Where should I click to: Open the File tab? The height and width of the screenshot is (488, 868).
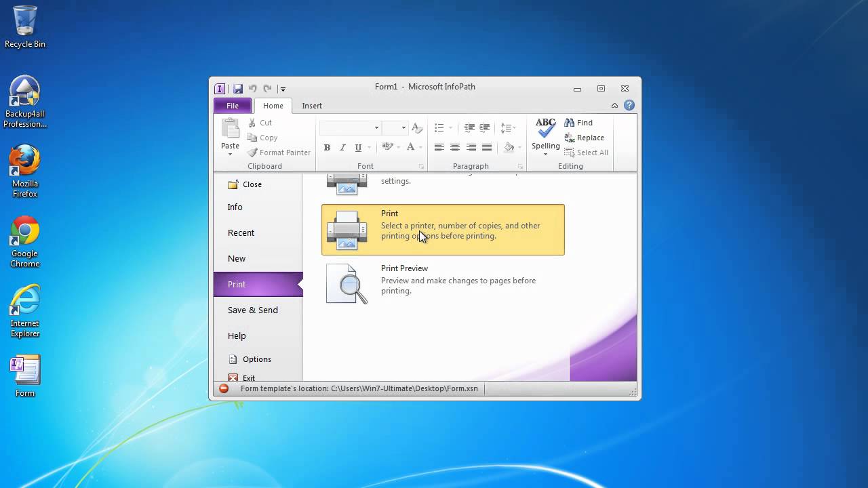coord(233,106)
